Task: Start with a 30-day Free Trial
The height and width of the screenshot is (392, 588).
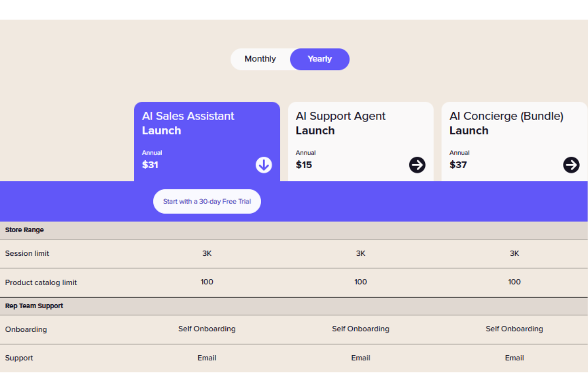Action: point(207,201)
